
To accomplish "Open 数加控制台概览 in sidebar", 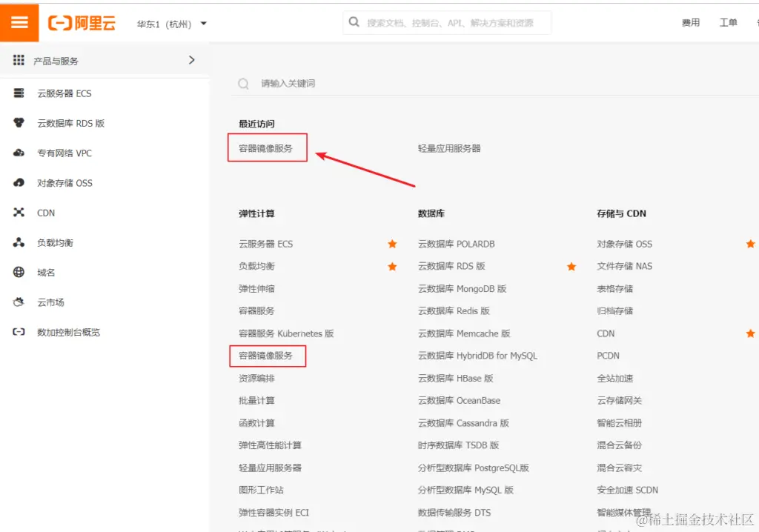I will pos(69,333).
